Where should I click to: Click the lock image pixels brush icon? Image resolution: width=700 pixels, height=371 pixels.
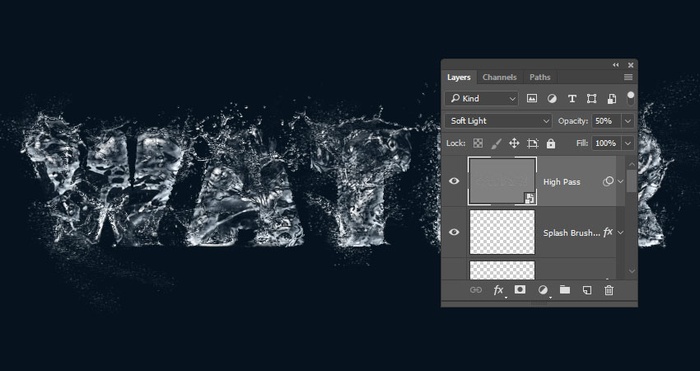[496, 143]
